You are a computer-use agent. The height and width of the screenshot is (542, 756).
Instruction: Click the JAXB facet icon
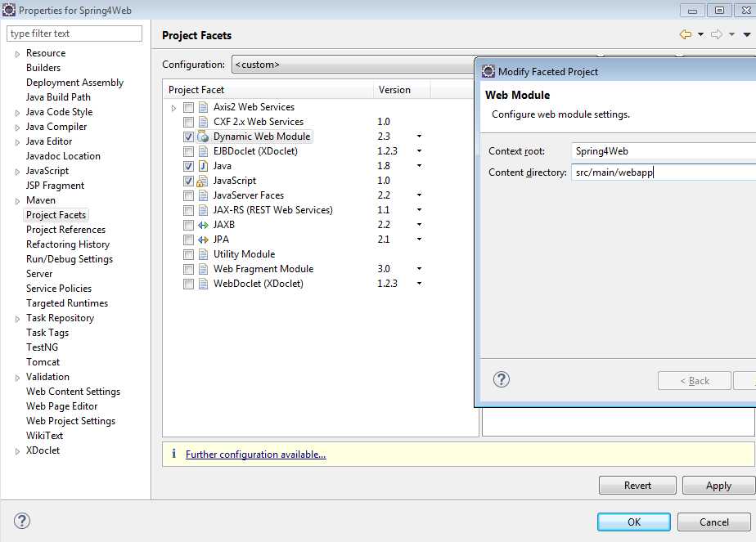point(204,225)
